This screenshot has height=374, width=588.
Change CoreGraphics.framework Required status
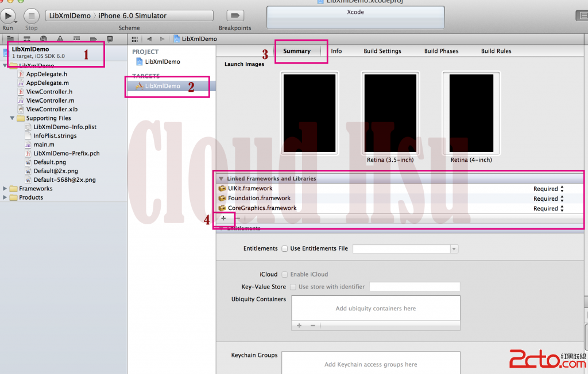coord(548,208)
